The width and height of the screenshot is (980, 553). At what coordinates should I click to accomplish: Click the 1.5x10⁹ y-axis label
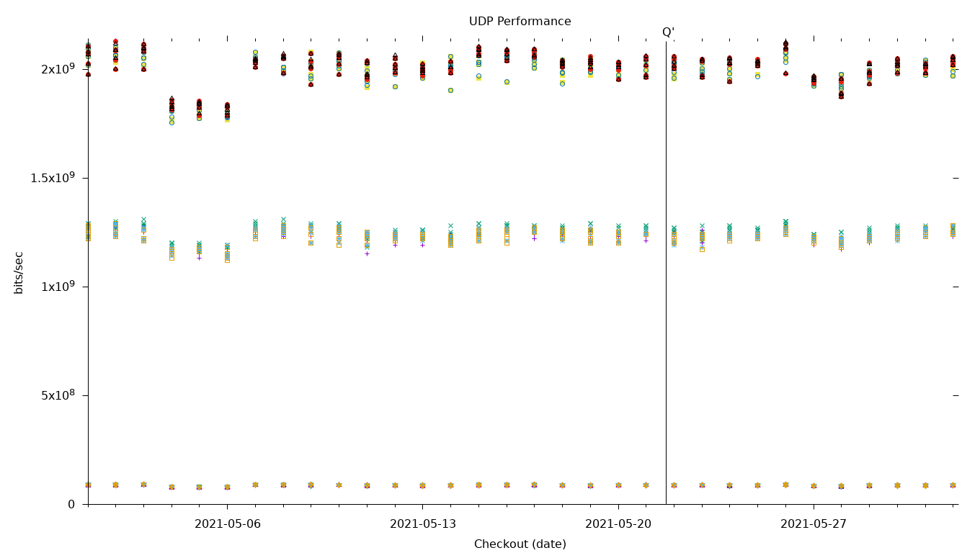coord(53,178)
